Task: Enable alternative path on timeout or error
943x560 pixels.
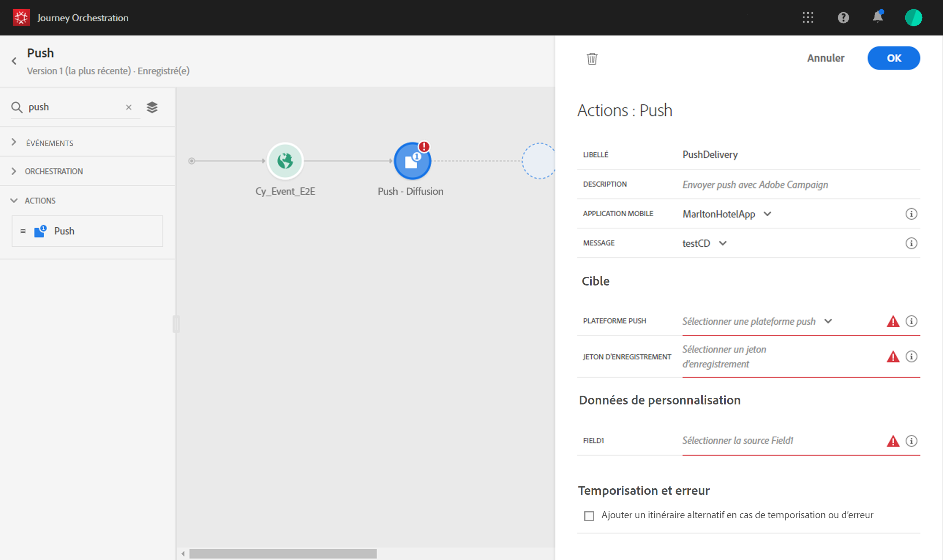Action: tap(589, 515)
